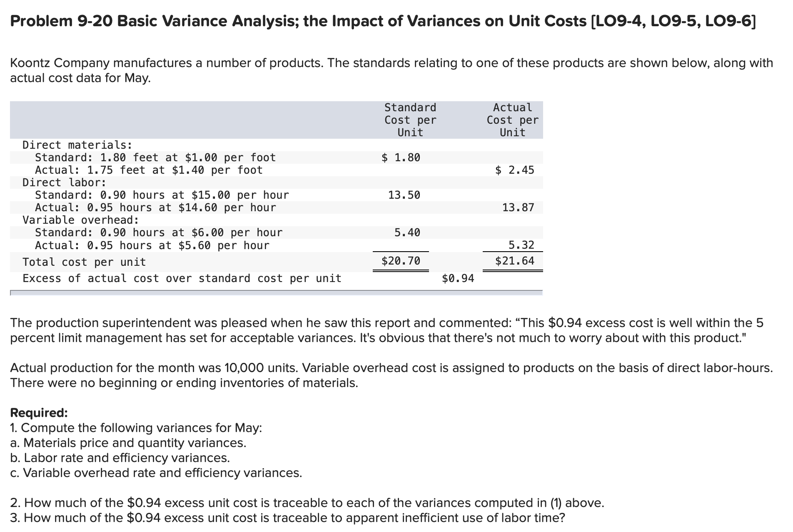Select the $20.70 total standard cost
The width and height of the screenshot is (793, 532).
coord(400,260)
